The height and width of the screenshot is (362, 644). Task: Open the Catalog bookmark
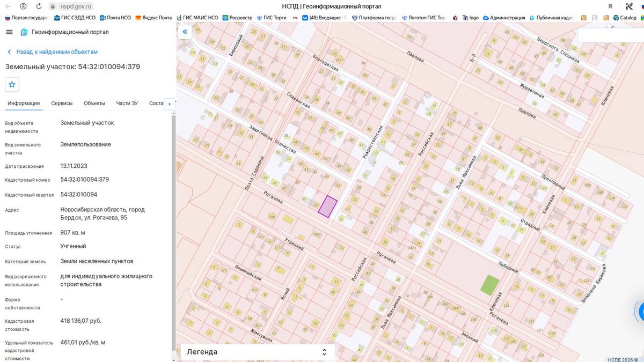(624, 18)
